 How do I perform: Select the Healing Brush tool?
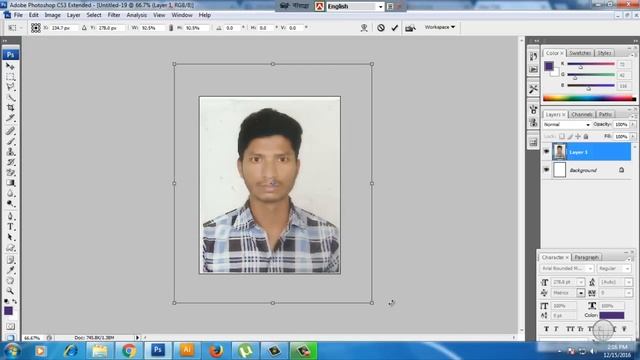pyautogui.click(x=10, y=131)
